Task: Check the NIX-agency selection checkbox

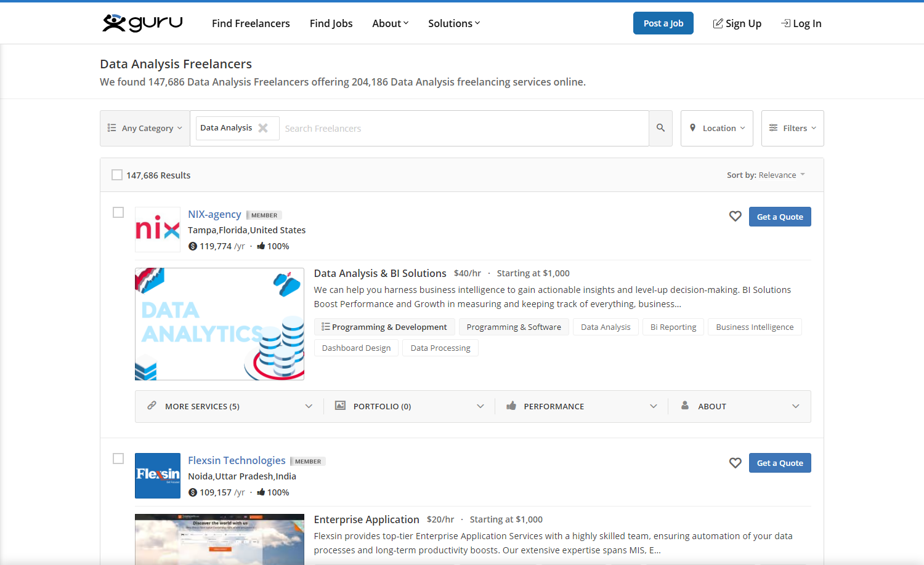Action: click(x=118, y=212)
